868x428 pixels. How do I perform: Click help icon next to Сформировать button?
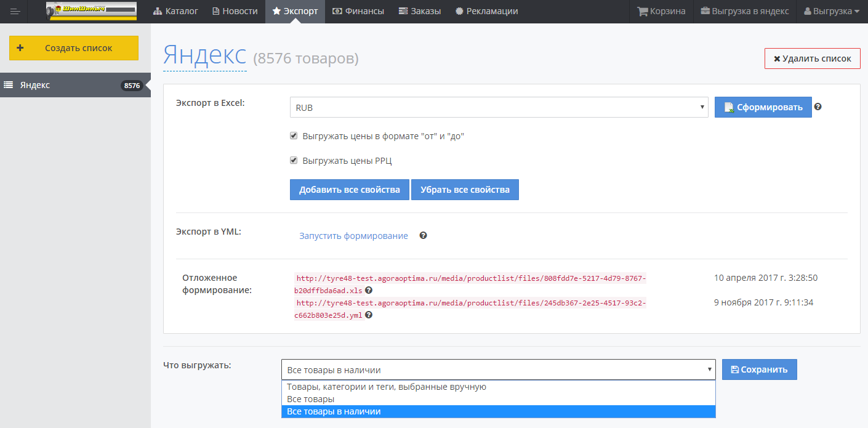tap(818, 107)
